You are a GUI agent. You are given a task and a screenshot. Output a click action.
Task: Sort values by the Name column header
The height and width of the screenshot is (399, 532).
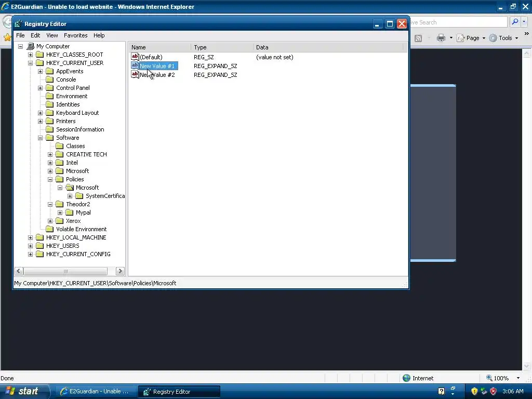coord(159,47)
